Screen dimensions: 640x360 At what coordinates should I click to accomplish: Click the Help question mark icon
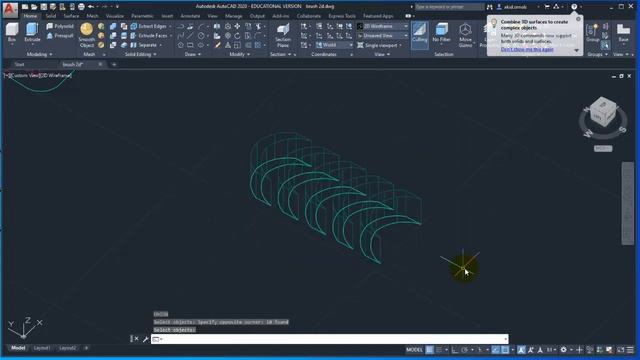[x=574, y=7]
